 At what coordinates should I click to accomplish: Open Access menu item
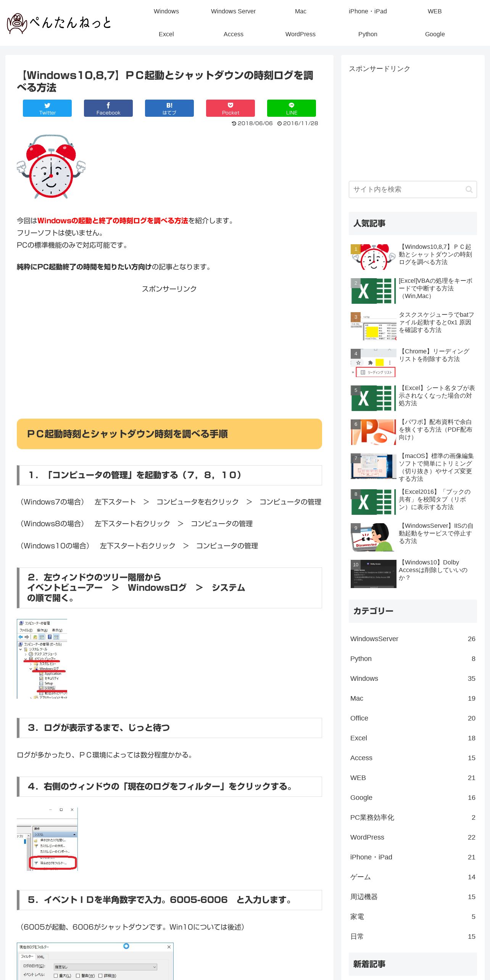(234, 34)
